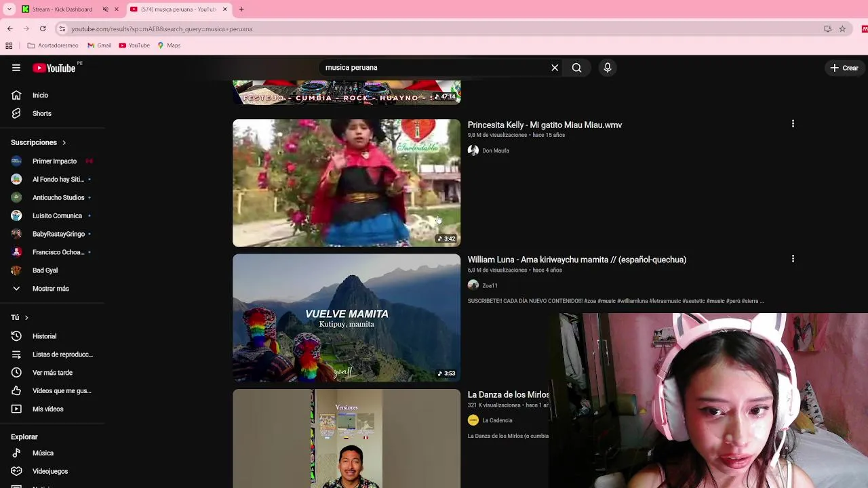The width and height of the screenshot is (868, 488).
Task: Open the Vuelve Mamita video thumbnail
Action: pos(347,318)
